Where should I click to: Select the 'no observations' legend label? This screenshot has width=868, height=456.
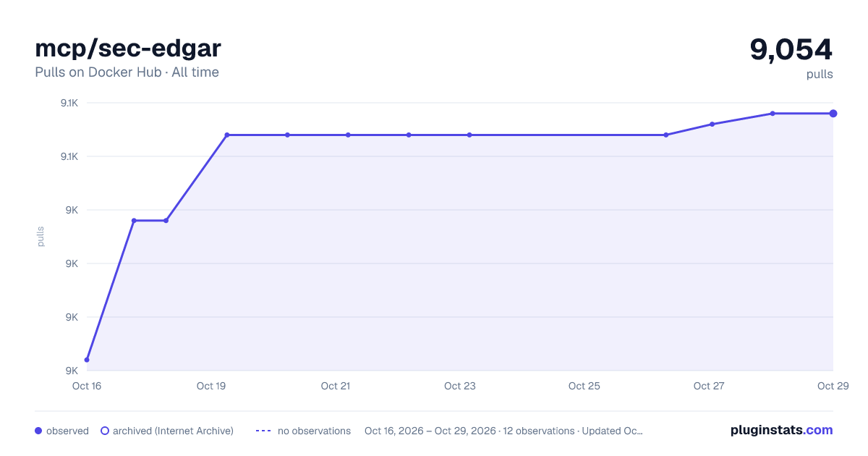[314, 431]
